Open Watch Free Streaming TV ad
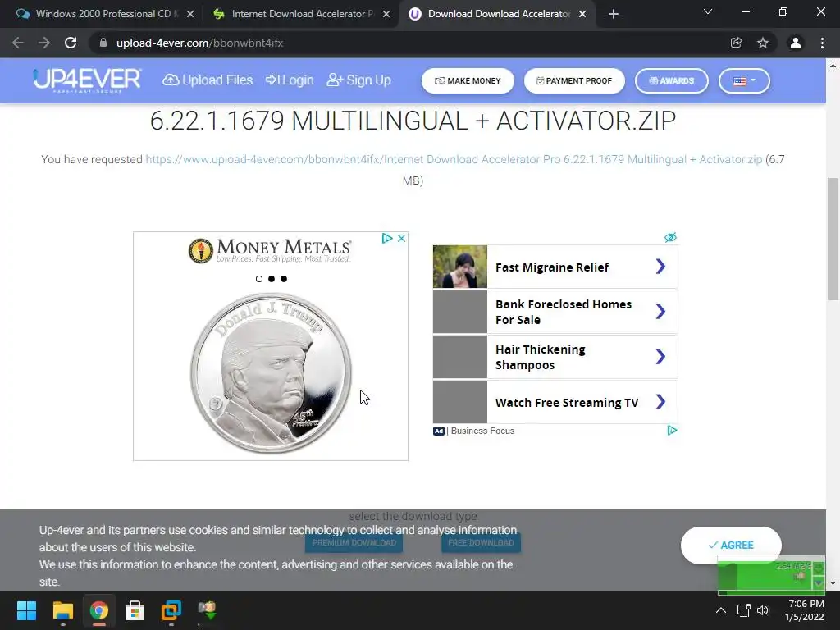Image resolution: width=840 pixels, height=630 pixels. 555,402
